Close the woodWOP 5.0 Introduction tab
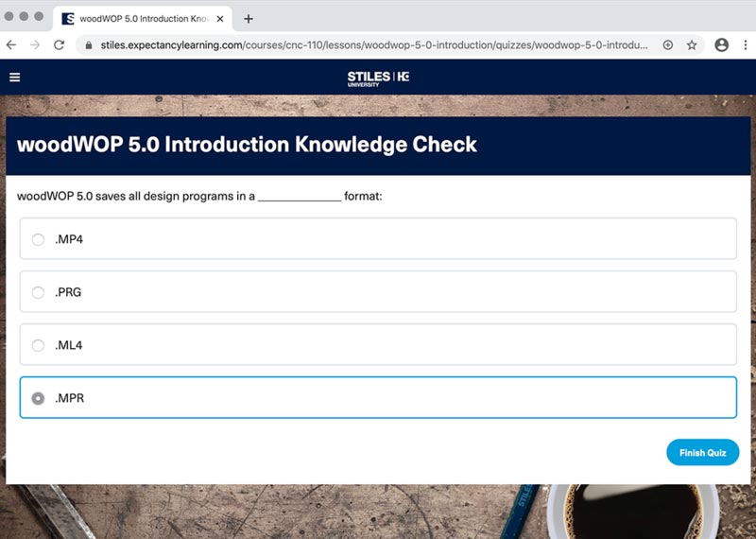Viewport: 756px width, 539px height. (x=220, y=19)
